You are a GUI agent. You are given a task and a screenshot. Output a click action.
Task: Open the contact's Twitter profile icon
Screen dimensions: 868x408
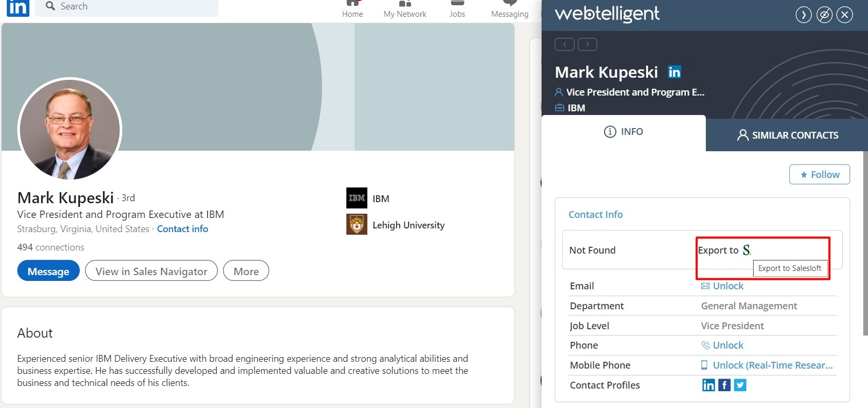[740, 385]
